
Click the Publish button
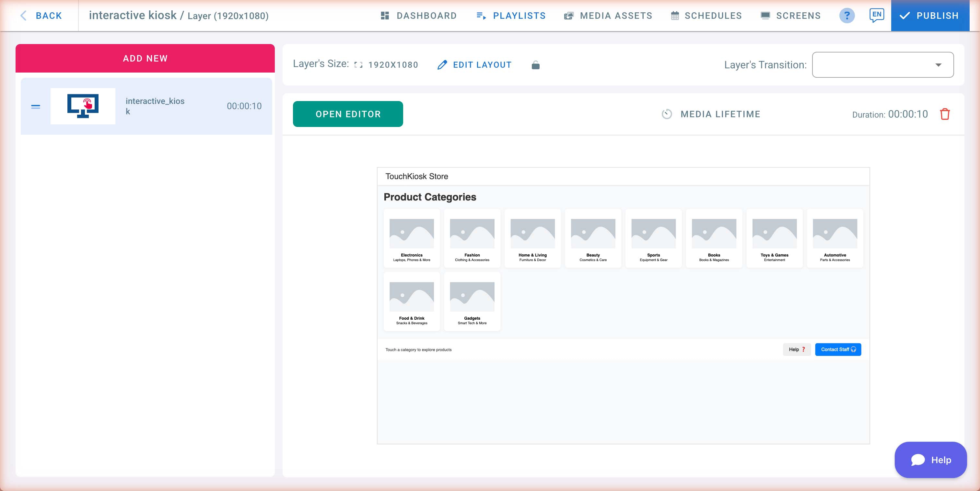(930, 16)
